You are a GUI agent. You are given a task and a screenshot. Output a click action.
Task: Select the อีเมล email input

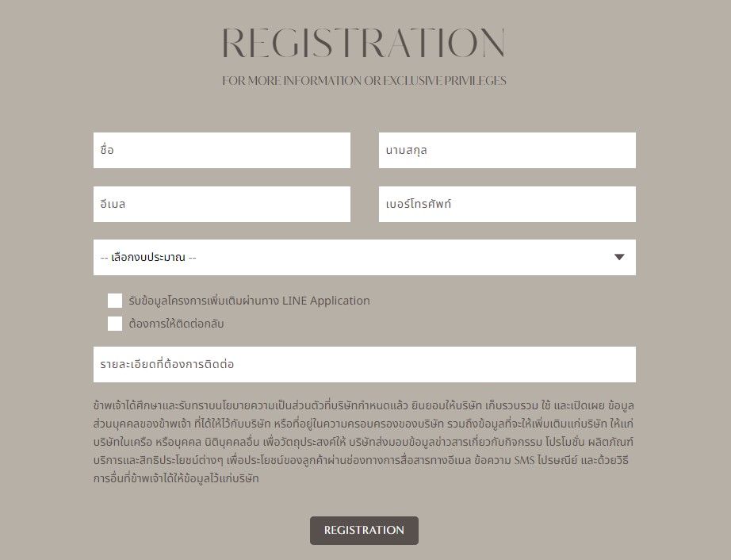pos(222,204)
